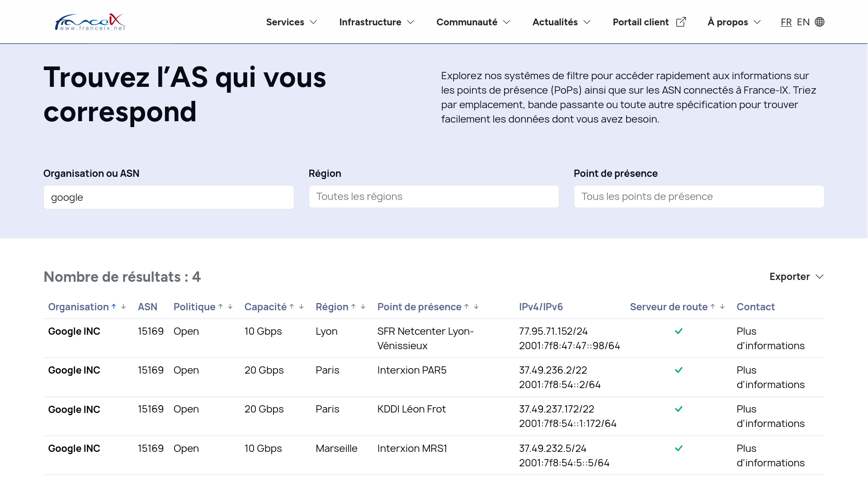Sort Point de présence descending arrow
This screenshot has height=498, width=868.
476,307
